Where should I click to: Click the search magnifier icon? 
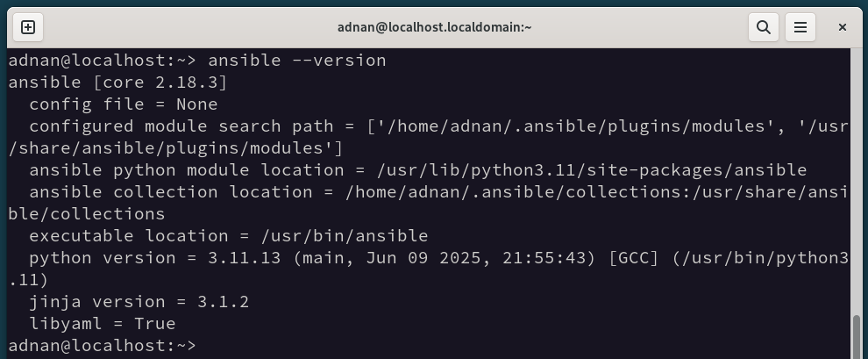coord(764,27)
